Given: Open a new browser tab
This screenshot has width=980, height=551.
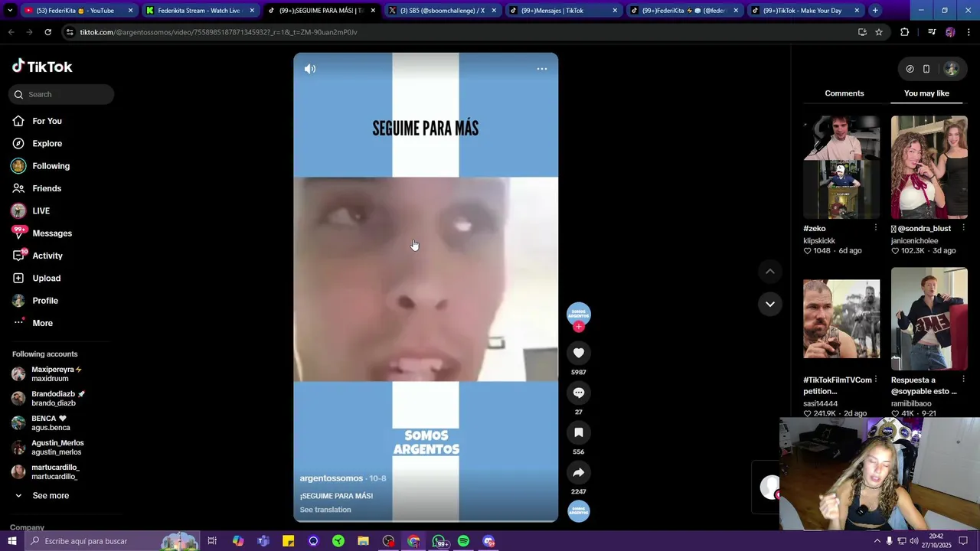Looking at the screenshot, I should pos(875,11).
